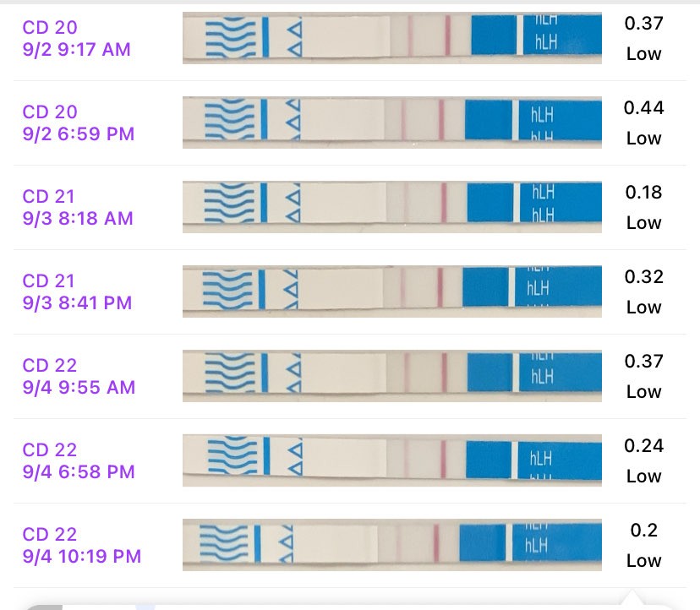Select the 9/2 6:59 PM timestamp
Viewport: 700px width, 610px height.
[x=79, y=134]
